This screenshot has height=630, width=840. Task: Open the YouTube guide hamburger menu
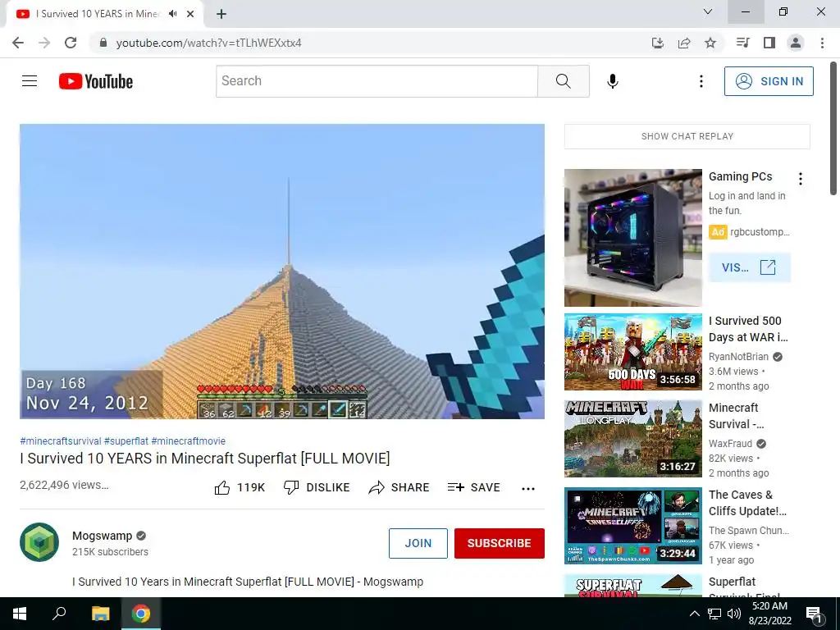(x=30, y=81)
